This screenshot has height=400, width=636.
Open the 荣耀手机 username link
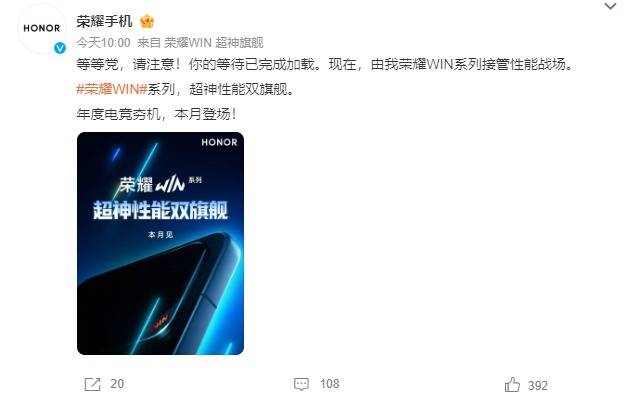(104, 21)
